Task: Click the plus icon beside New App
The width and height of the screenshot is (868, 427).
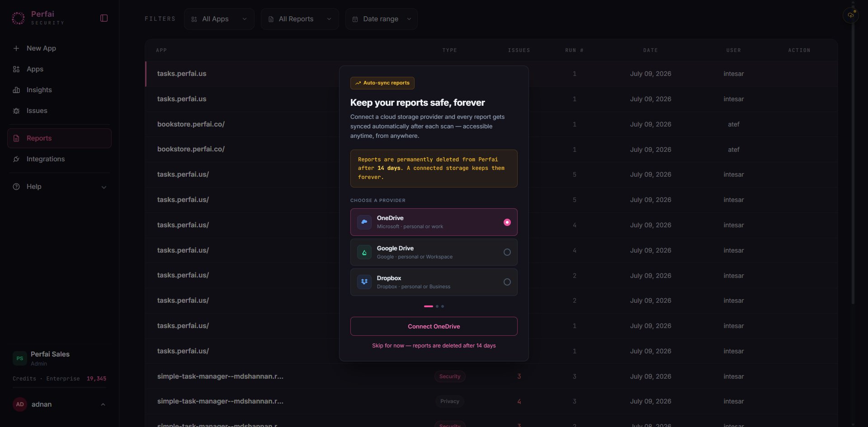Action: 16,48
